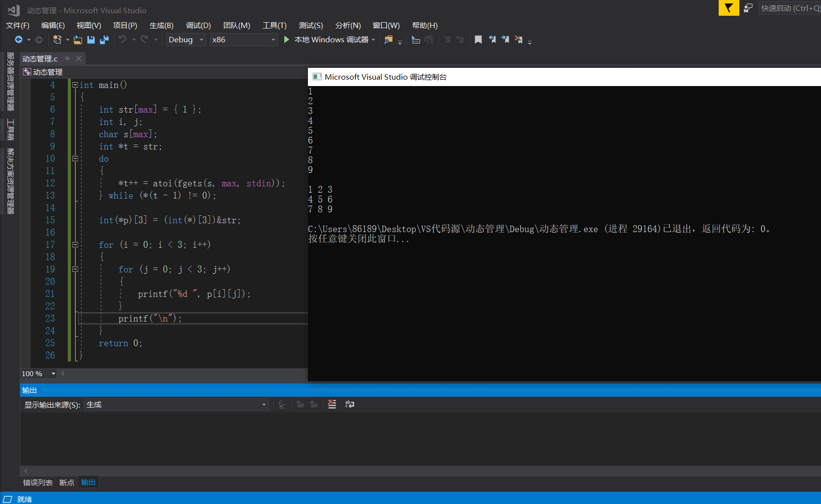The image size is (821, 504).
Task: Click the Navigate Forward arrow icon
Action: point(39,40)
